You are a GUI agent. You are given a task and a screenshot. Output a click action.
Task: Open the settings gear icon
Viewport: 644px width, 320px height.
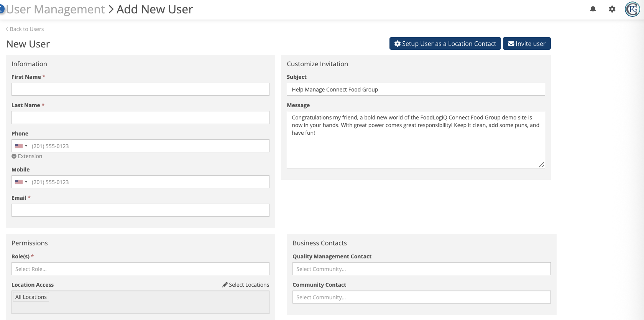(612, 9)
